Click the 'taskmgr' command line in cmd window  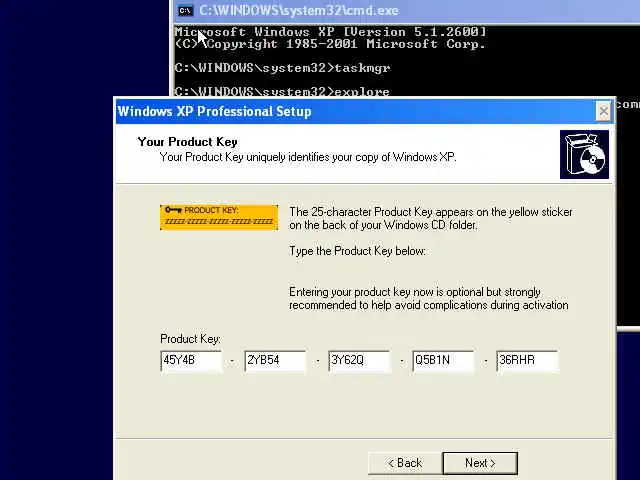pyautogui.click(x=282, y=68)
